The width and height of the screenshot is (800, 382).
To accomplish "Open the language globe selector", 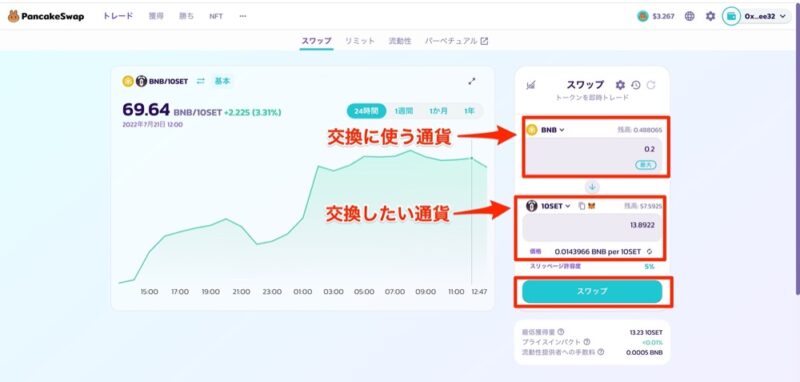I will [x=690, y=16].
